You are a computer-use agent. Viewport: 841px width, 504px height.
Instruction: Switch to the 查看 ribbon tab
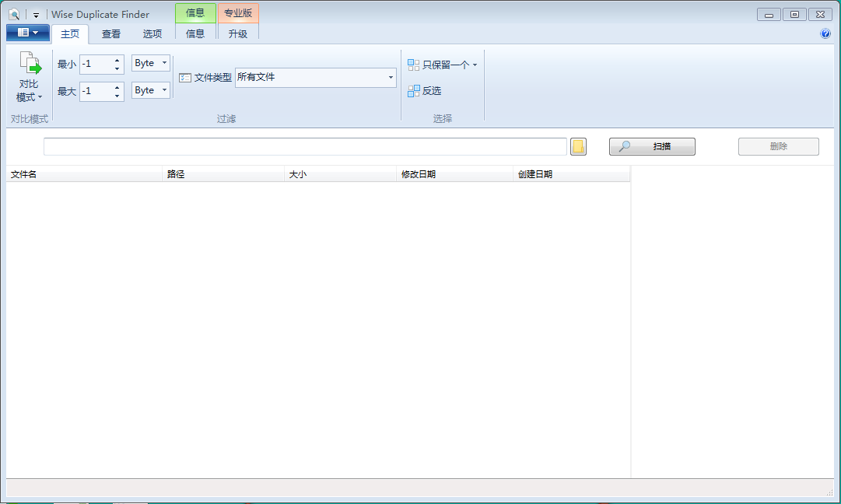[111, 33]
